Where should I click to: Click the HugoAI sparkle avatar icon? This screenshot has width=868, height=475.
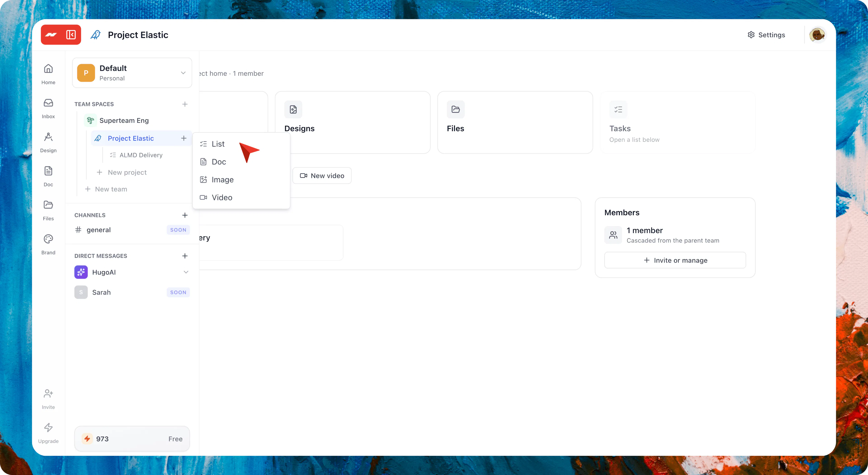click(81, 272)
